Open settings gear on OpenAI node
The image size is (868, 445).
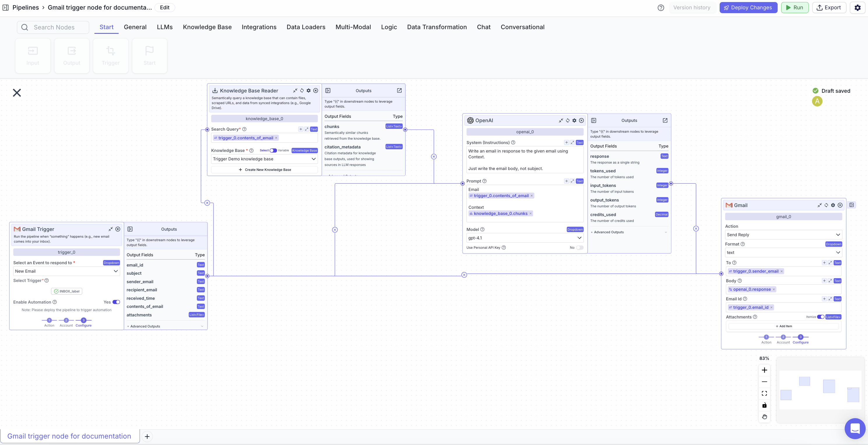click(574, 121)
